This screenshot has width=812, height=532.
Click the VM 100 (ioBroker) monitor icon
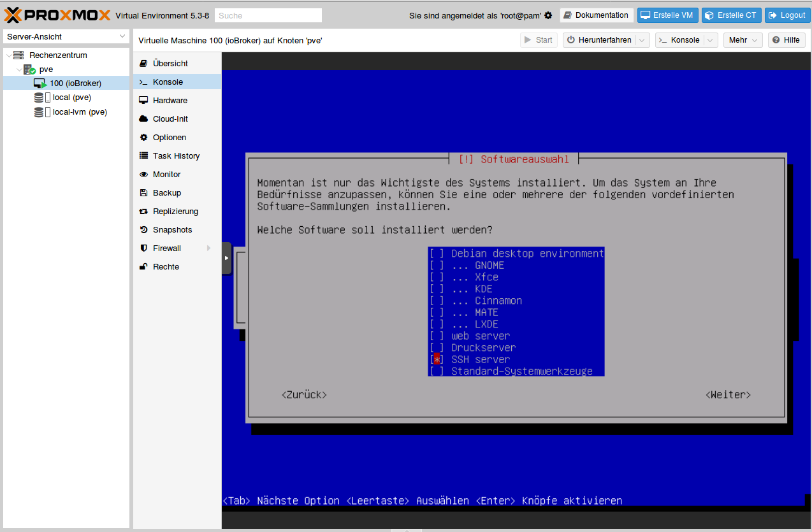click(x=40, y=83)
